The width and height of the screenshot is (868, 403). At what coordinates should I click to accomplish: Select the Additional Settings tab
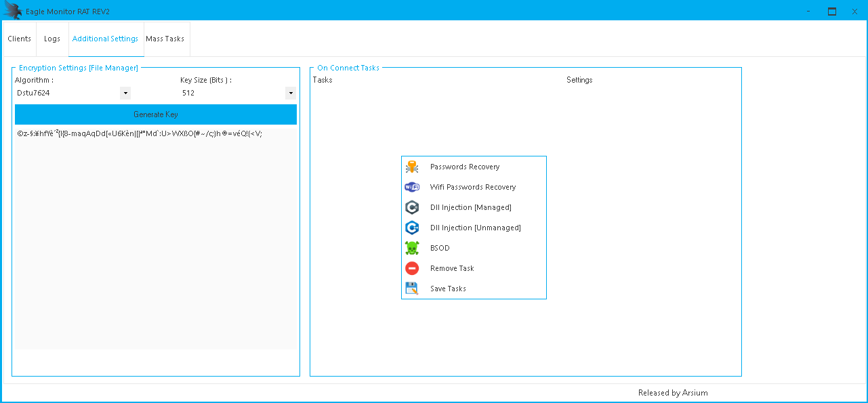point(105,39)
